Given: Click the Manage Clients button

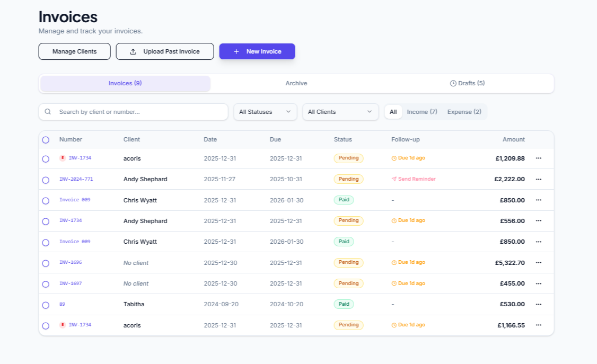Looking at the screenshot, I should 74,51.
